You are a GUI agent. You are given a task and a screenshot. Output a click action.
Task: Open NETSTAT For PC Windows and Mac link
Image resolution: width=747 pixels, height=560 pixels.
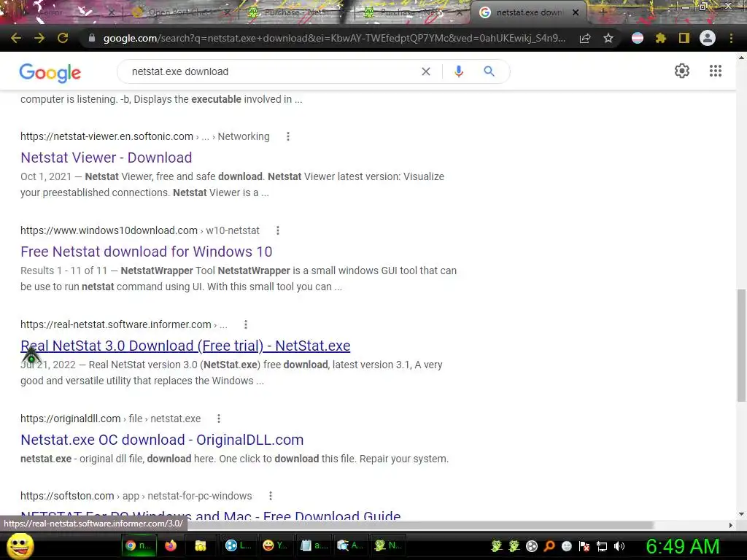point(211,516)
